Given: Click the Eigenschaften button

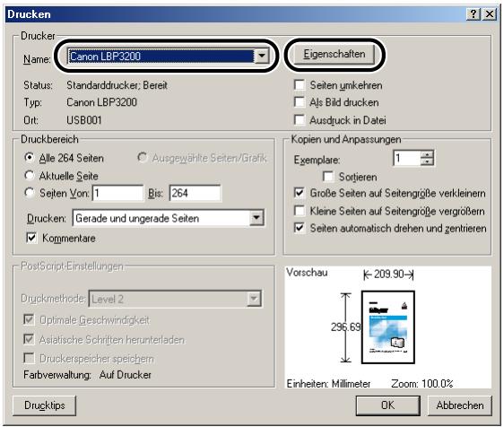Looking at the screenshot, I should click(x=335, y=54).
